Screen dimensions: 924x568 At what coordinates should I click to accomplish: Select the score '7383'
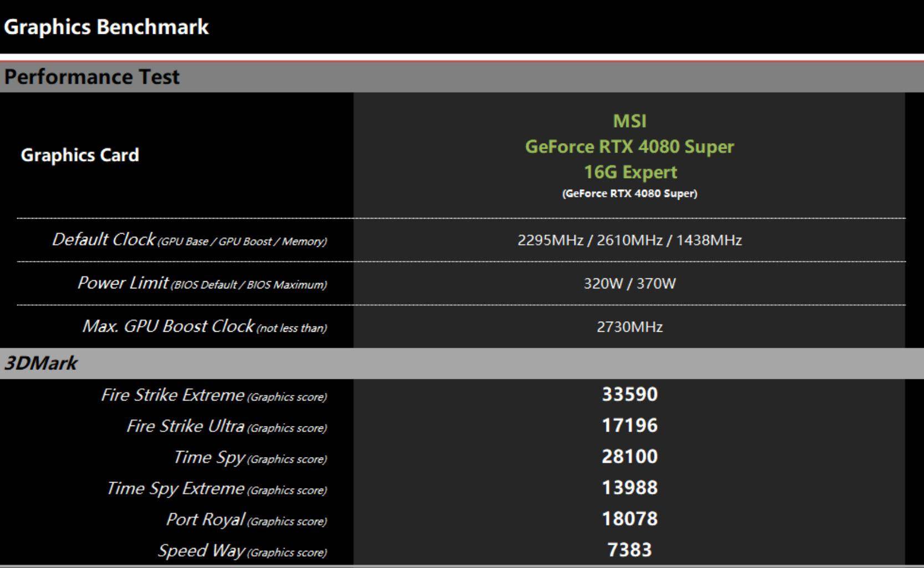coord(629,550)
